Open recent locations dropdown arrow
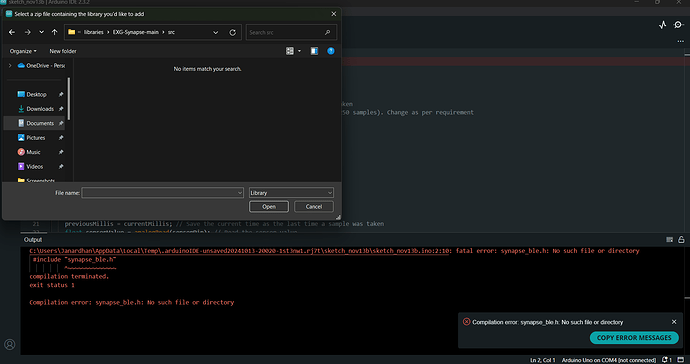690x364 pixels. tap(41, 32)
